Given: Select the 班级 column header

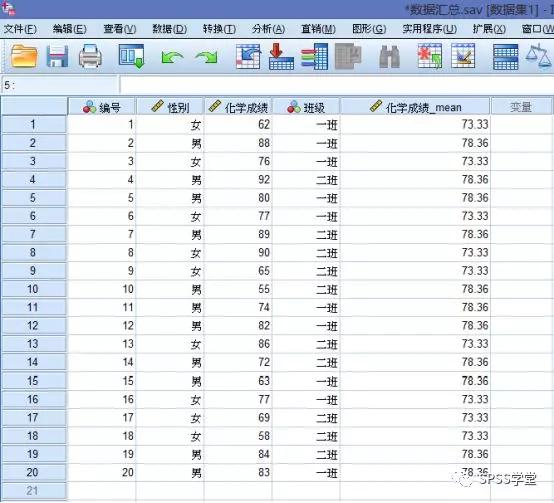Looking at the screenshot, I should click(x=306, y=107).
